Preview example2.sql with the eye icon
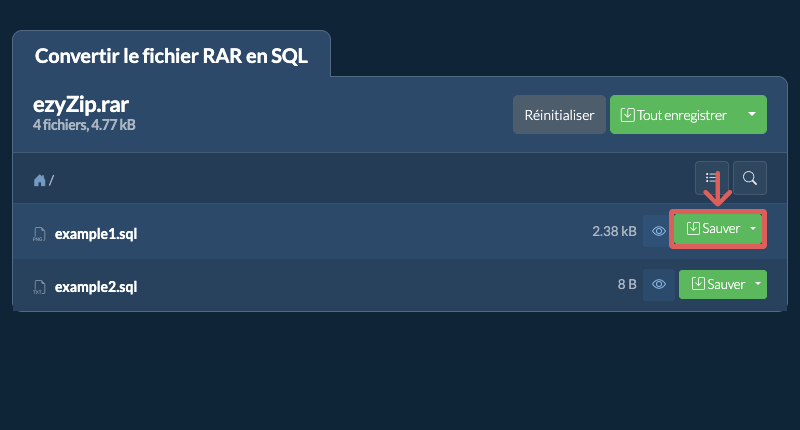The height and width of the screenshot is (430, 800). coord(659,284)
